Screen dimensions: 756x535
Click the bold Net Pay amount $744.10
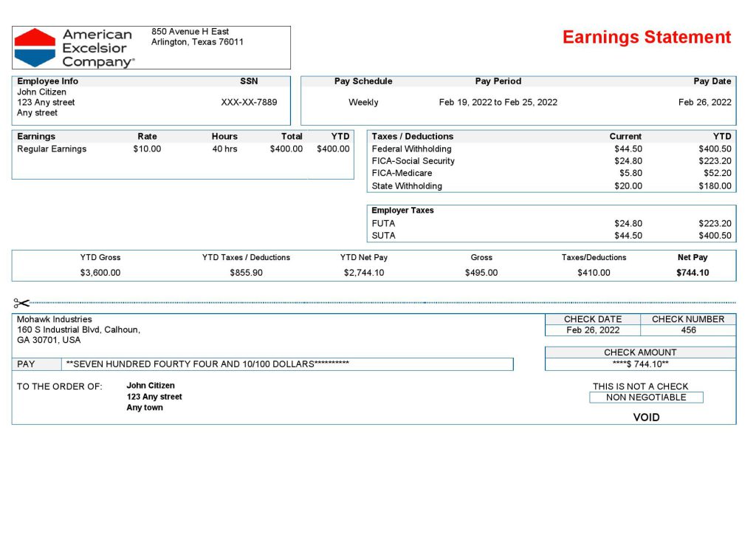pyautogui.click(x=692, y=273)
